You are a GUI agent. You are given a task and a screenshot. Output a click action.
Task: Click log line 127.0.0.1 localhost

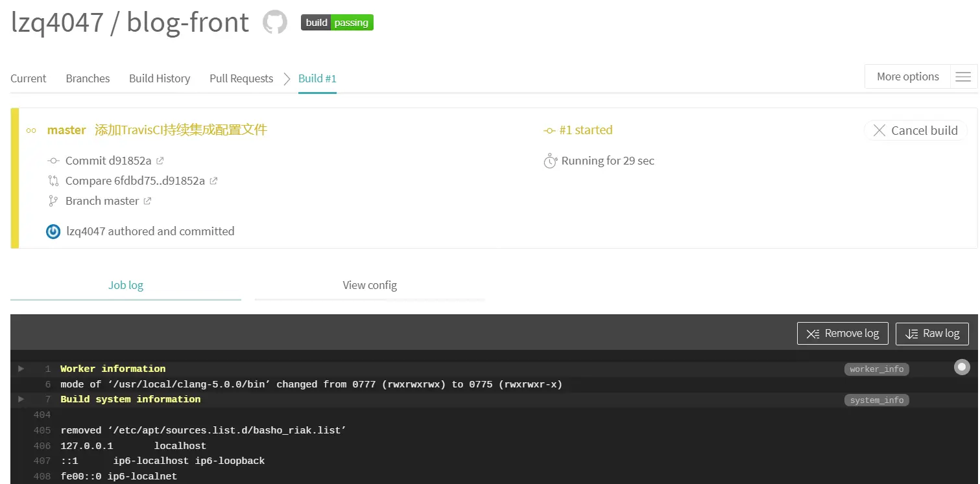point(134,446)
